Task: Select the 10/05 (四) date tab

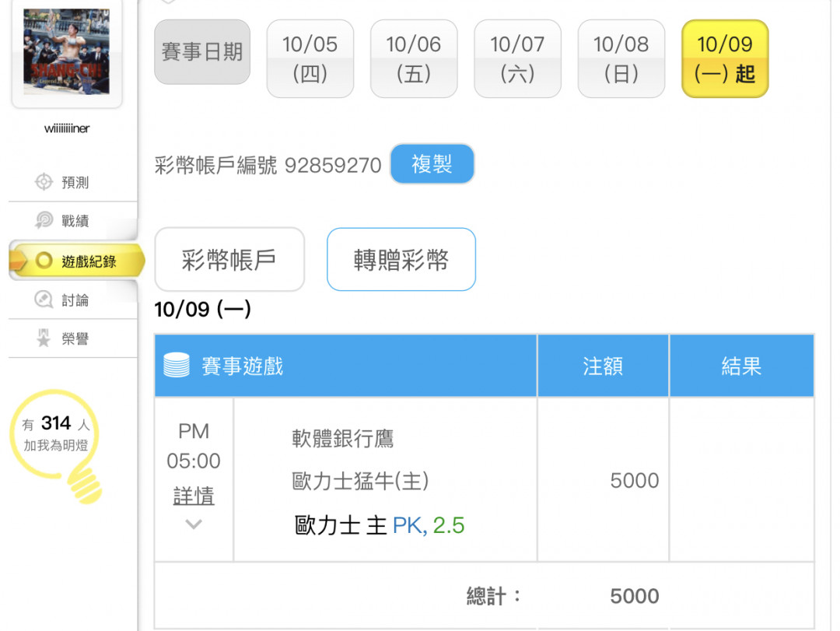Action: coord(310,58)
